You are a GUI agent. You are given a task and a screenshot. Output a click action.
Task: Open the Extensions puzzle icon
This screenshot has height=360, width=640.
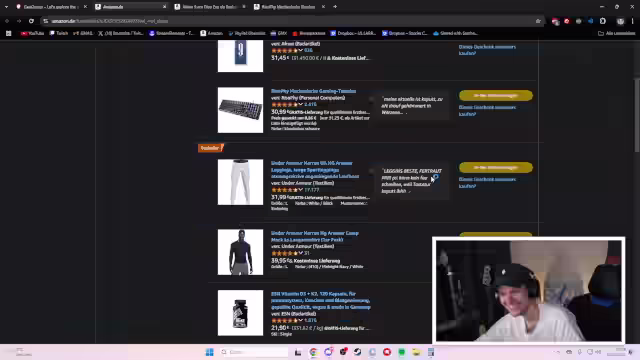point(602,21)
